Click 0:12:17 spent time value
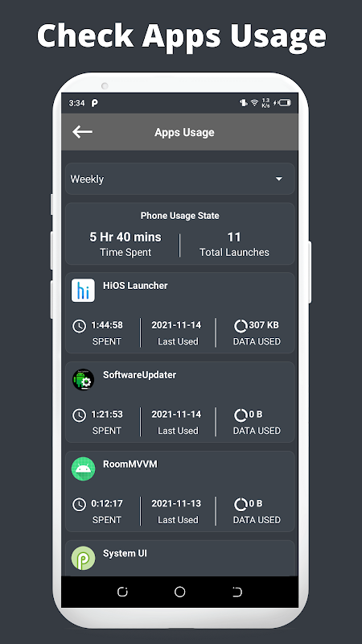Screen dimensions: 362x644 [107, 503]
